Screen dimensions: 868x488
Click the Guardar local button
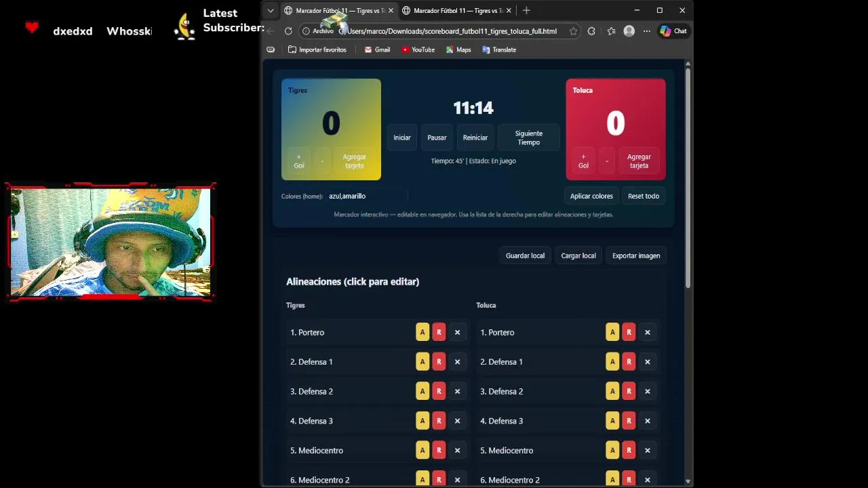coord(525,256)
